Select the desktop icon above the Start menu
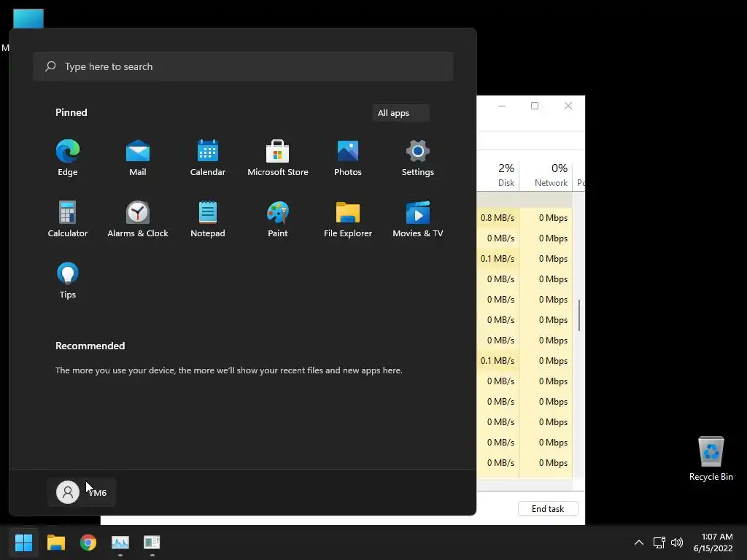This screenshot has width=747, height=560. coord(28,19)
